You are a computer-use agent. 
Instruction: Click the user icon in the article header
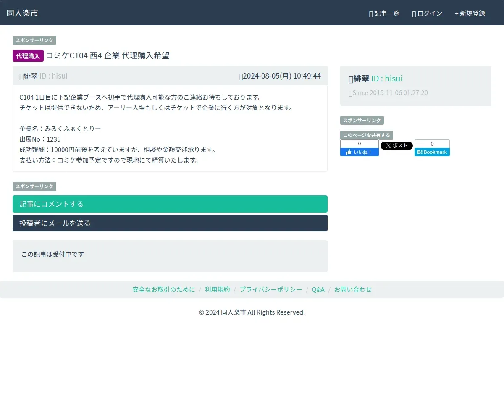(21, 76)
